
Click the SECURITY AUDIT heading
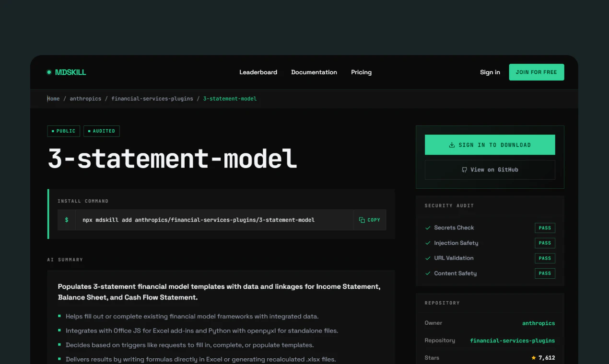449,205
